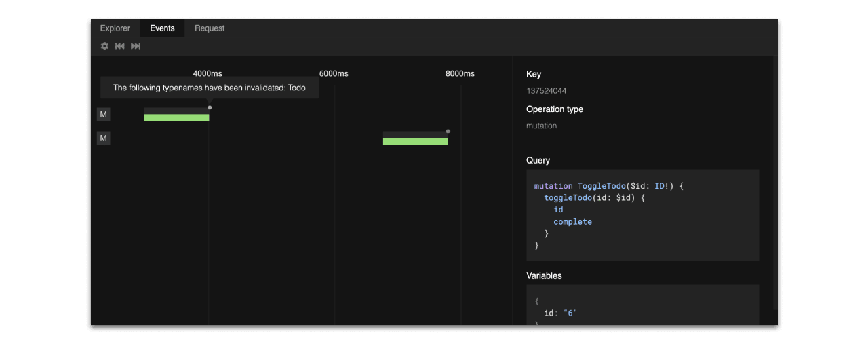Click the 'mutation' operation type value

[541, 126]
